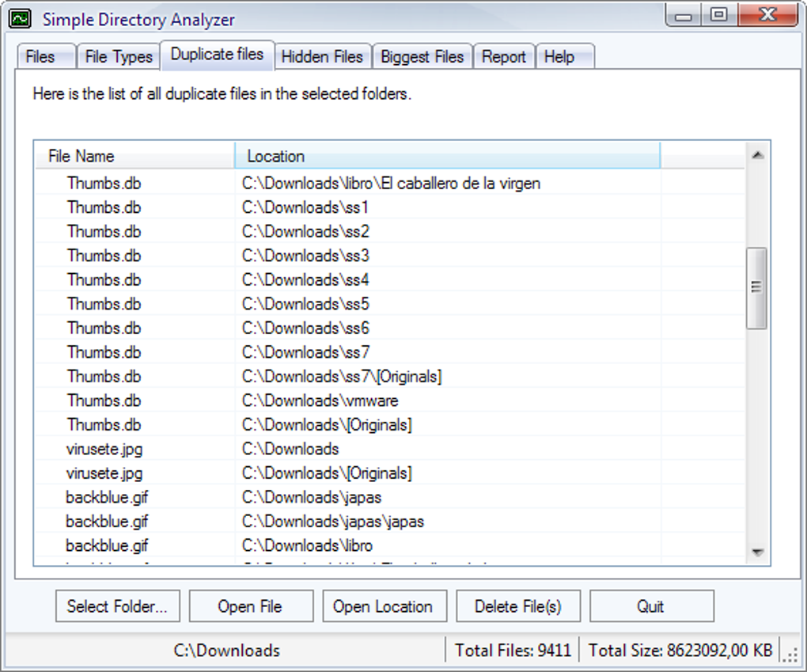
Task: Click the Select Folder button
Action: tap(117, 606)
